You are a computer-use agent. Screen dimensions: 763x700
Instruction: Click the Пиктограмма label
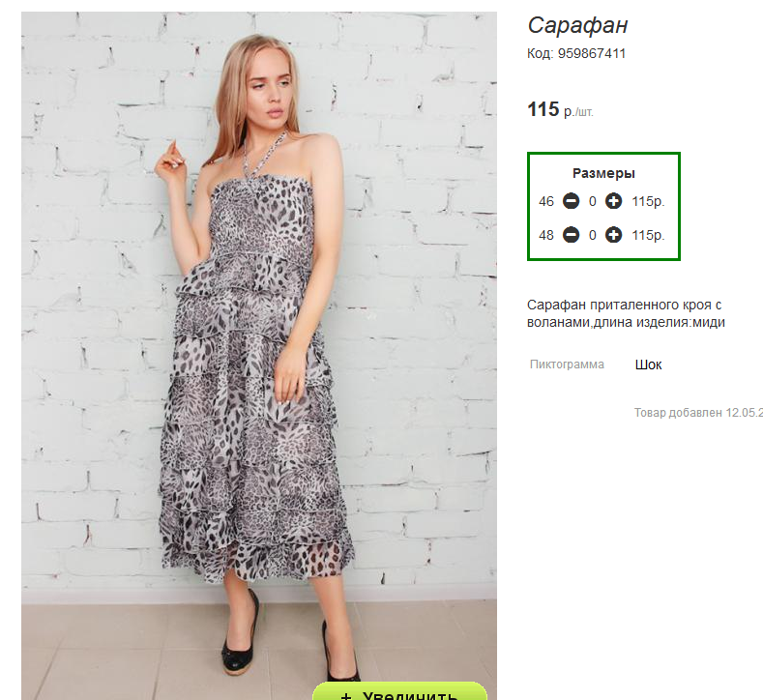point(567,365)
